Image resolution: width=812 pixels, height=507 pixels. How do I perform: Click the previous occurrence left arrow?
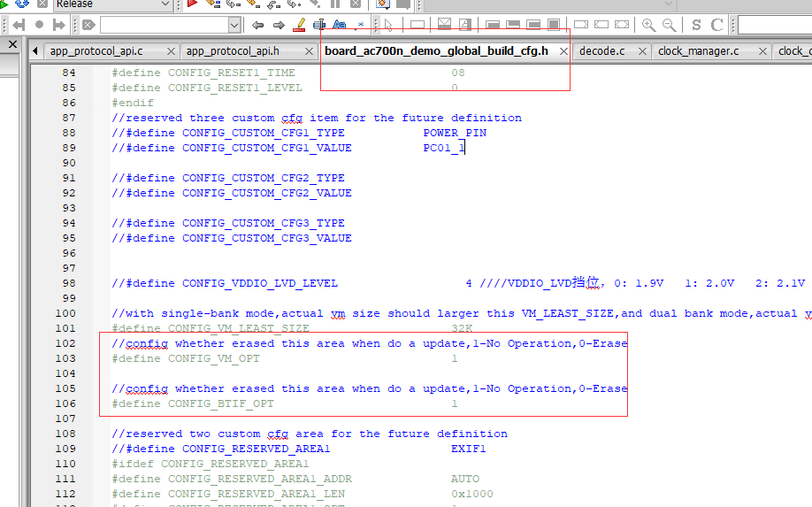257,25
